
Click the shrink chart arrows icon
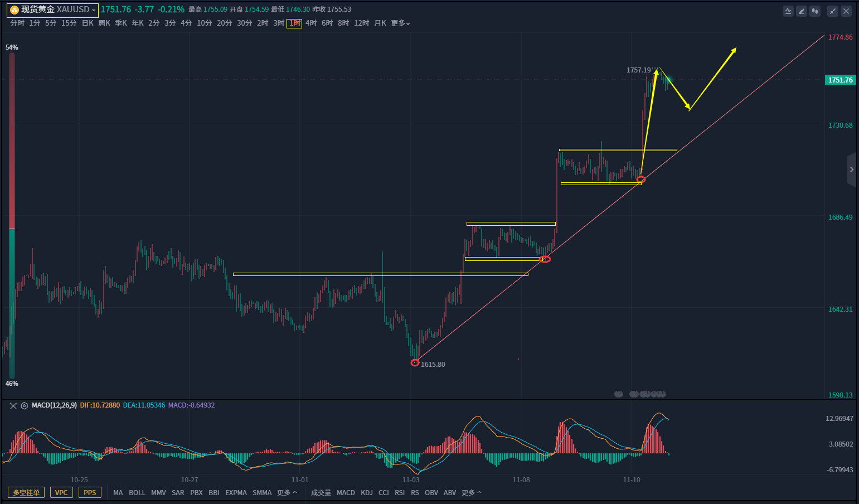click(833, 11)
